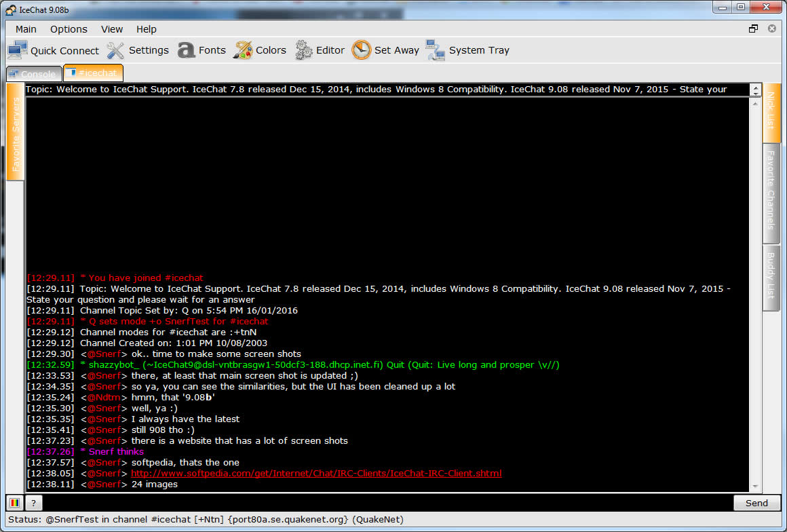Click the Topic text bar at top
Image resolution: width=787 pixels, height=532 pixels.
click(x=387, y=90)
